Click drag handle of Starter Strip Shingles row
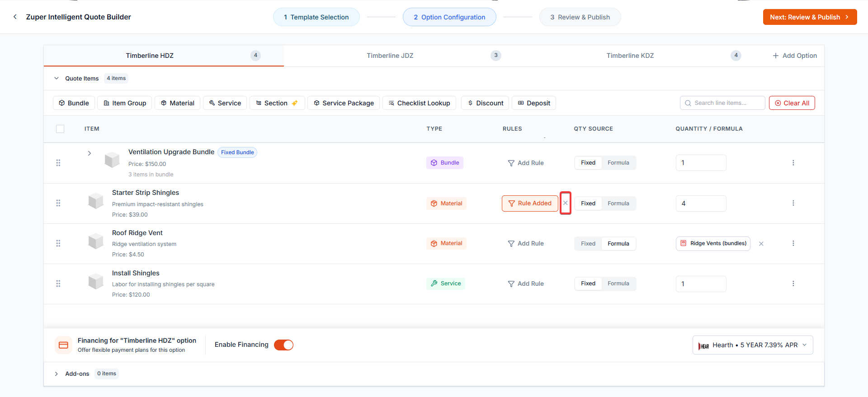Screen dimensions: 868x397 click(x=58, y=203)
